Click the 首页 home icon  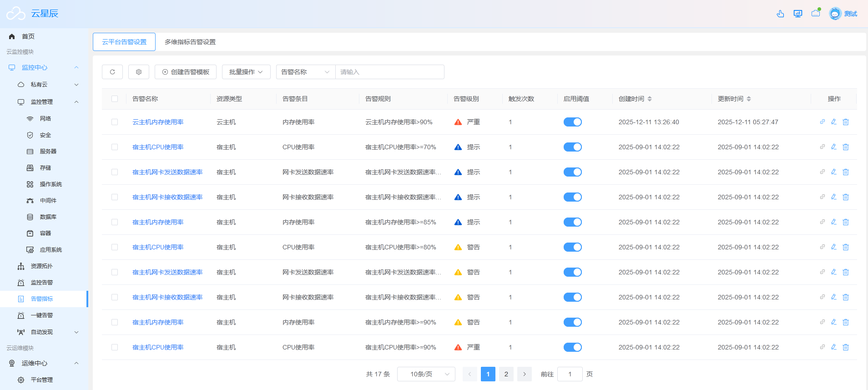tap(12, 36)
